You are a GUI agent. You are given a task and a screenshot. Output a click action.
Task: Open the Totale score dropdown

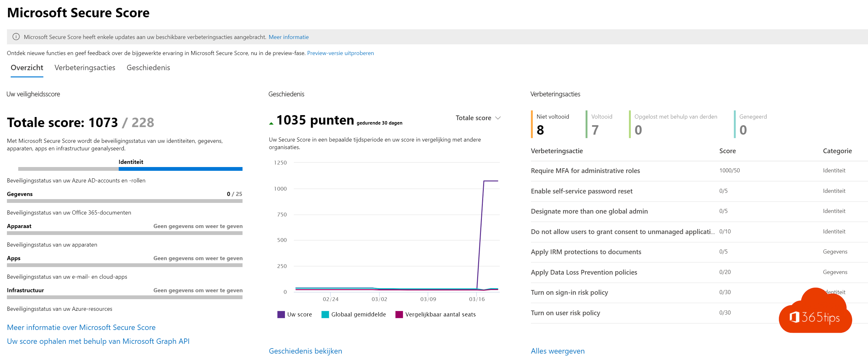coord(478,118)
